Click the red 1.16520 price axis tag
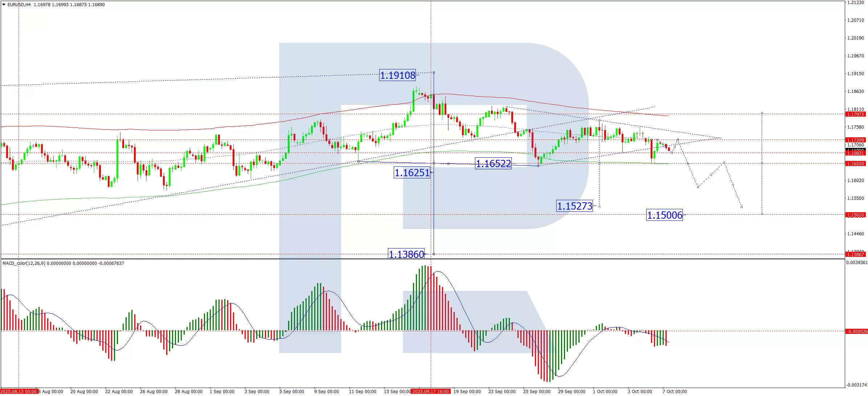The image size is (868, 396). pos(855,164)
